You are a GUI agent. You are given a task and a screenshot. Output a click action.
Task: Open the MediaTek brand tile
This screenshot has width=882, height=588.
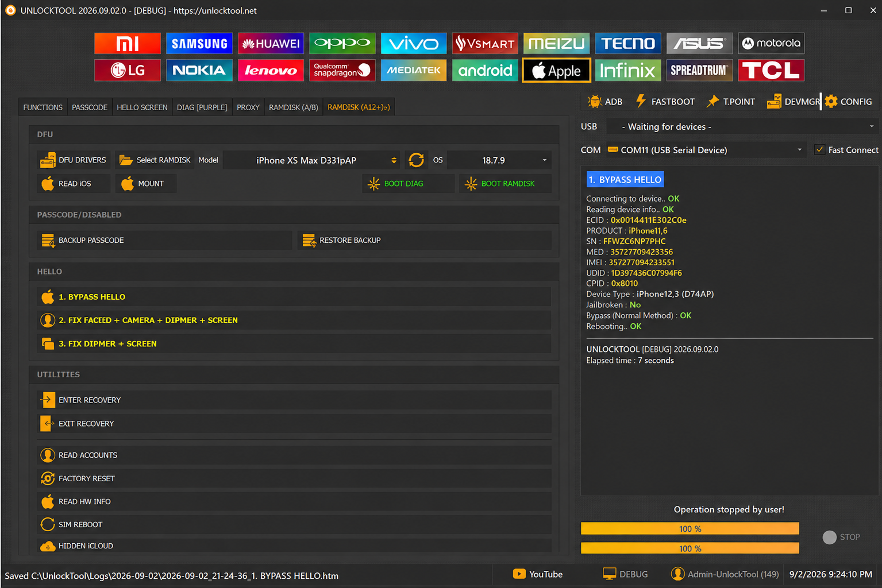[x=414, y=70]
